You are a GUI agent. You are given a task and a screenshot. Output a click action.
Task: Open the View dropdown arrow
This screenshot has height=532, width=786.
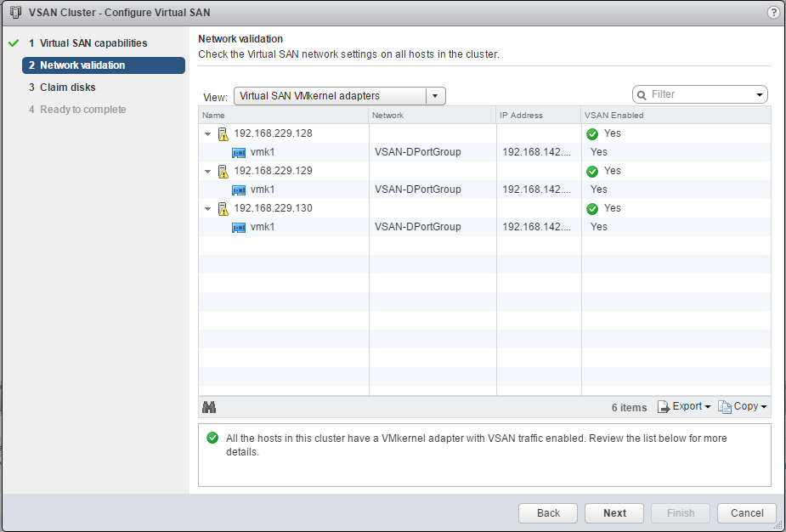(435, 96)
